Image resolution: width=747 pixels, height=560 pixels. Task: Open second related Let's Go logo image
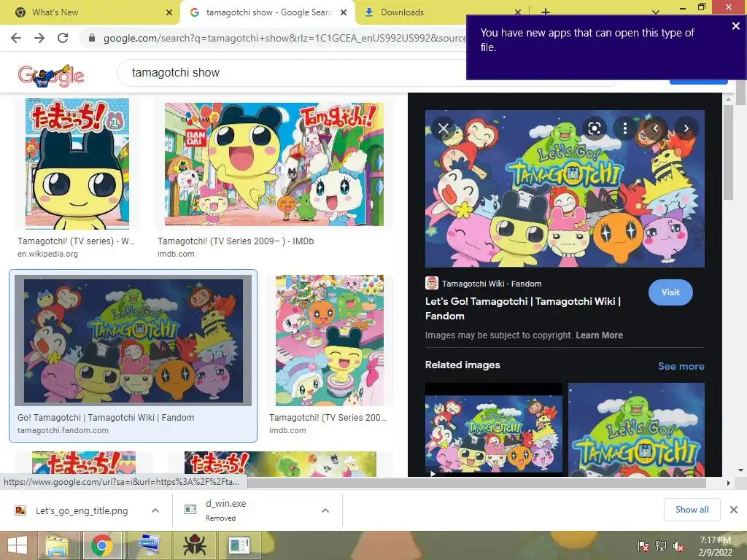pos(636,429)
